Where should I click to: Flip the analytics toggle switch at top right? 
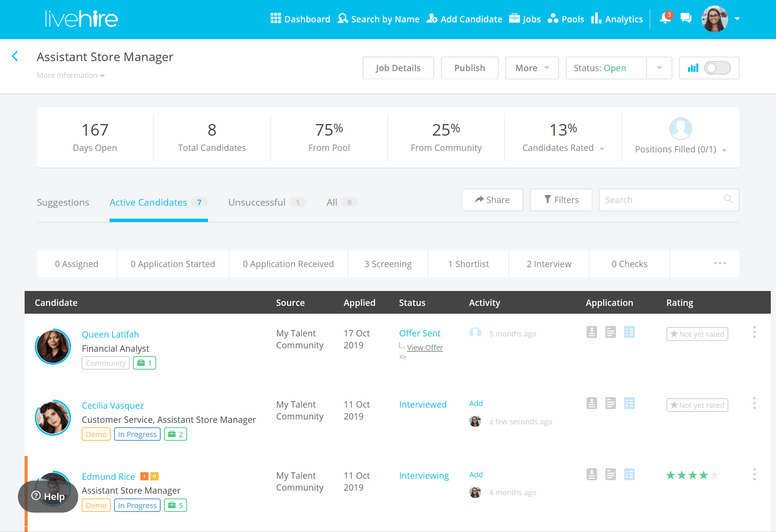717,68
